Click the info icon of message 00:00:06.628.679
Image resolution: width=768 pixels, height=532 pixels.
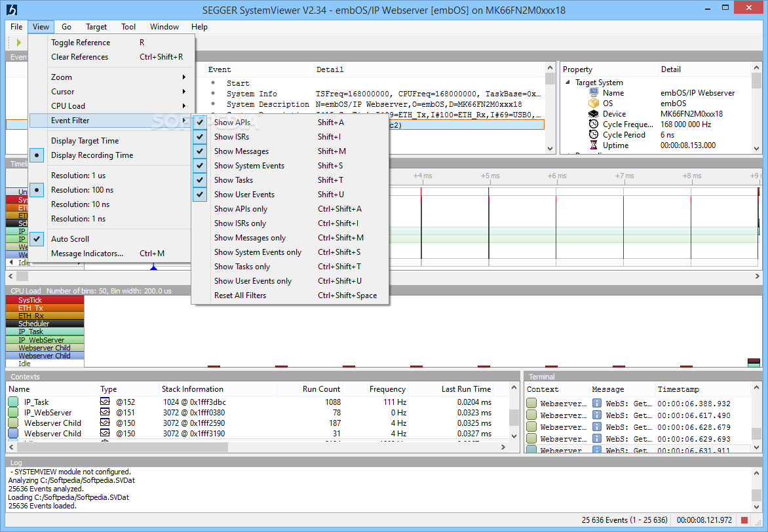[596, 427]
